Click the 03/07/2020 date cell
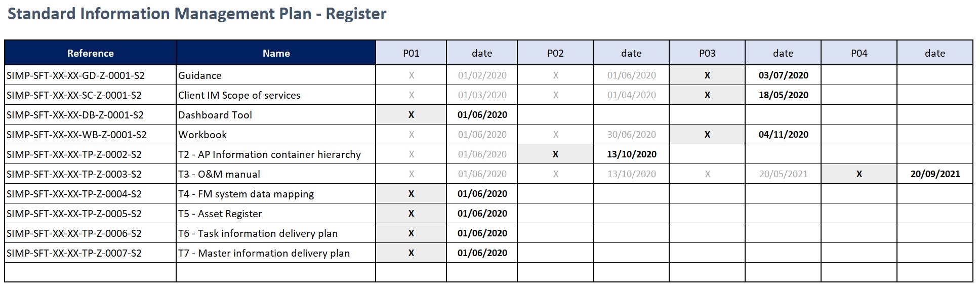The height and width of the screenshot is (288, 980). tap(783, 75)
